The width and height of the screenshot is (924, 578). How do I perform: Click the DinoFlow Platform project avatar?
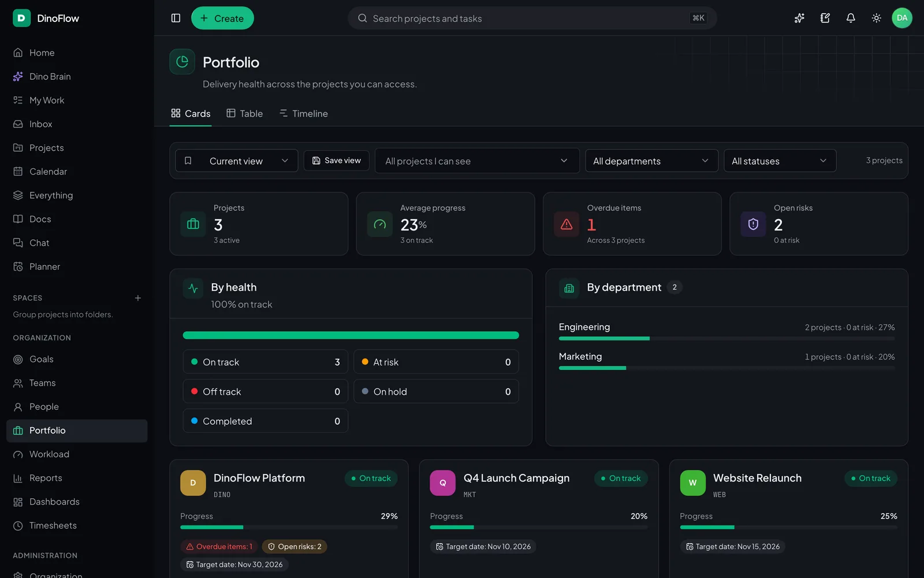pos(193,483)
